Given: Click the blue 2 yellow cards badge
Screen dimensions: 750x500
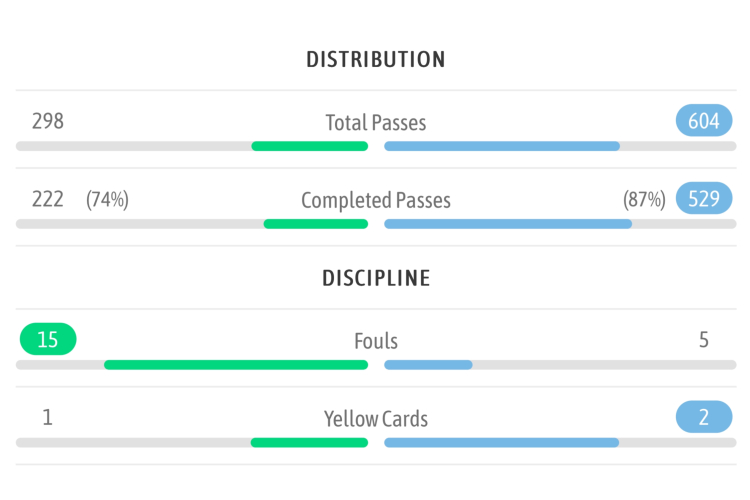Looking at the screenshot, I should pyautogui.click(x=704, y=417).
